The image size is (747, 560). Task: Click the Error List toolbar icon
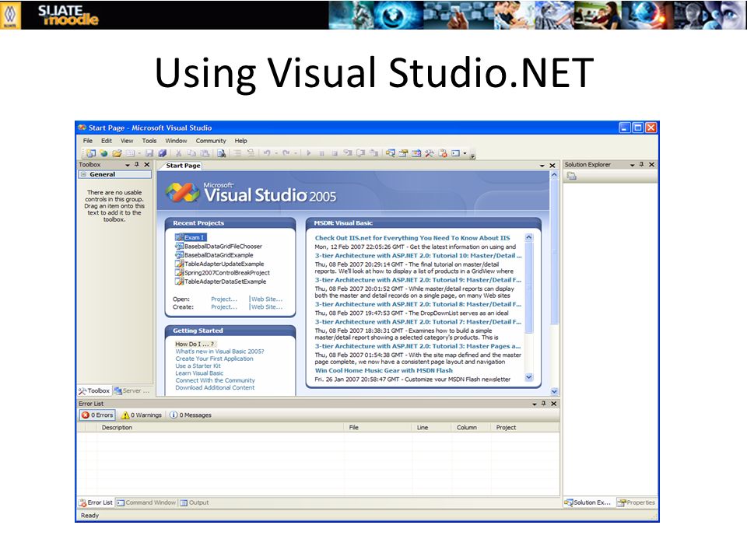pos(443,153)
